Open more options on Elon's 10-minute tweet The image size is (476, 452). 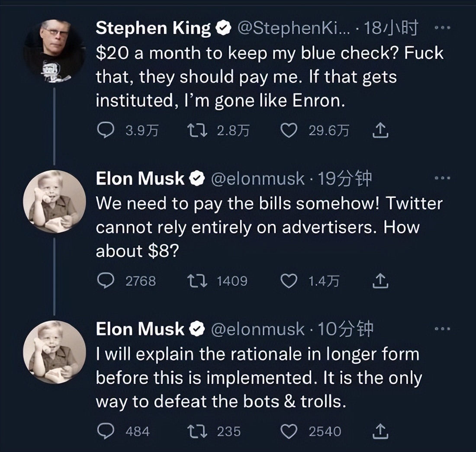pos(442,329)
